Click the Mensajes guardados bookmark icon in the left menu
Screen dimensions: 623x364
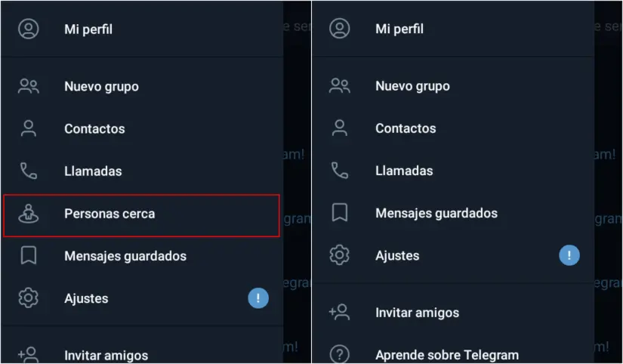(x=29, y=256)
